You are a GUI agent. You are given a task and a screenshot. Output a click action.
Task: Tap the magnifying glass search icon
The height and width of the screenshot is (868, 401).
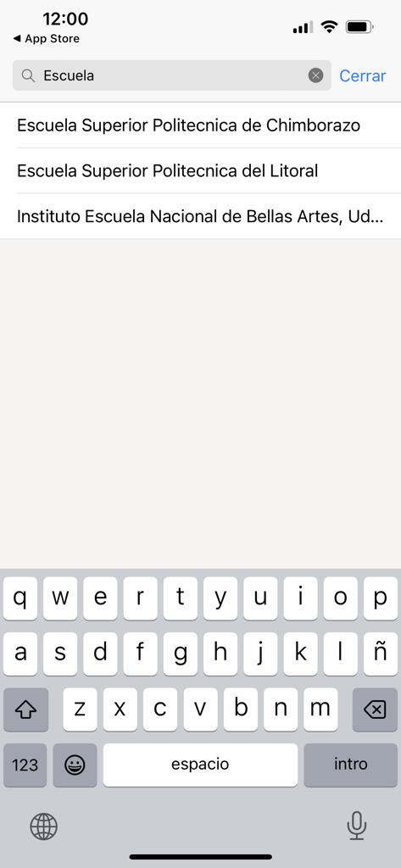28,75
